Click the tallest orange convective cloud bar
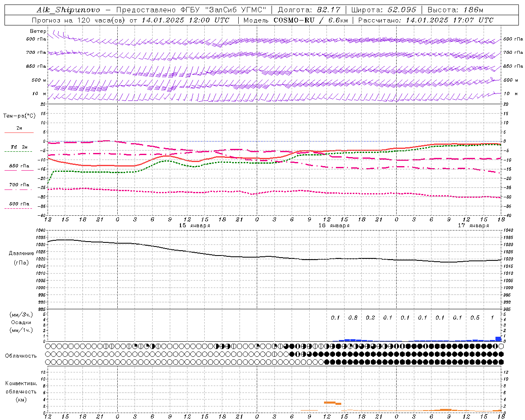This screenshot has height=420, width=525. pyautogui.click(x=330, y=402)
